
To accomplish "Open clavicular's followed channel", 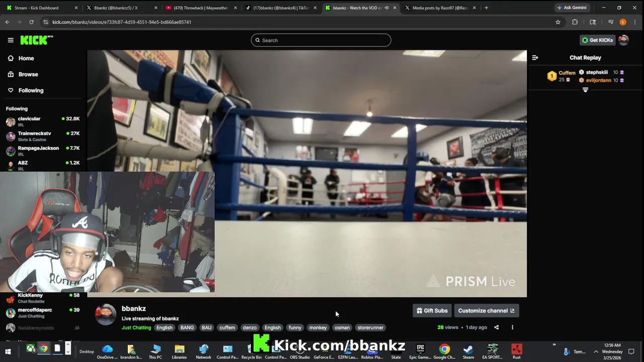I will 43,122.
